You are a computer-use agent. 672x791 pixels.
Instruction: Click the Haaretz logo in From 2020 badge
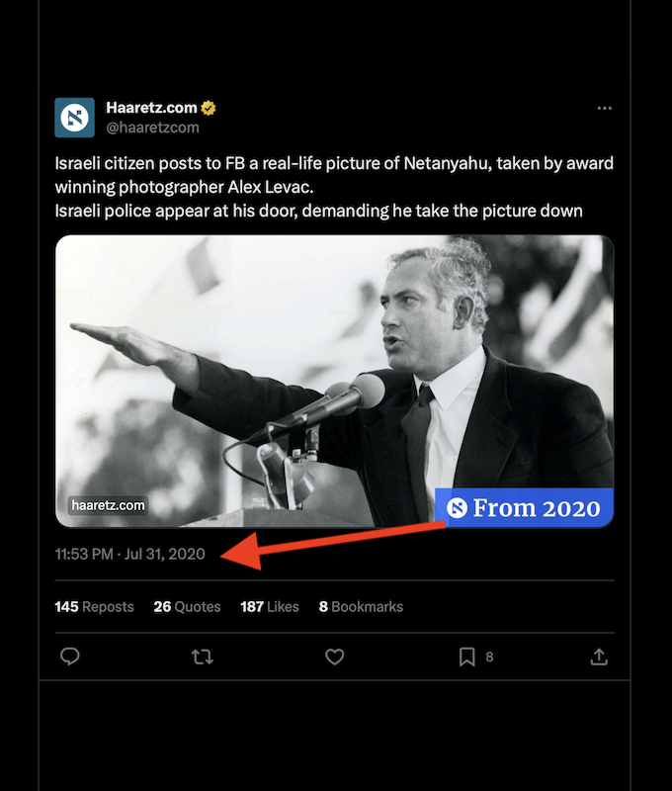pos(457,508)
